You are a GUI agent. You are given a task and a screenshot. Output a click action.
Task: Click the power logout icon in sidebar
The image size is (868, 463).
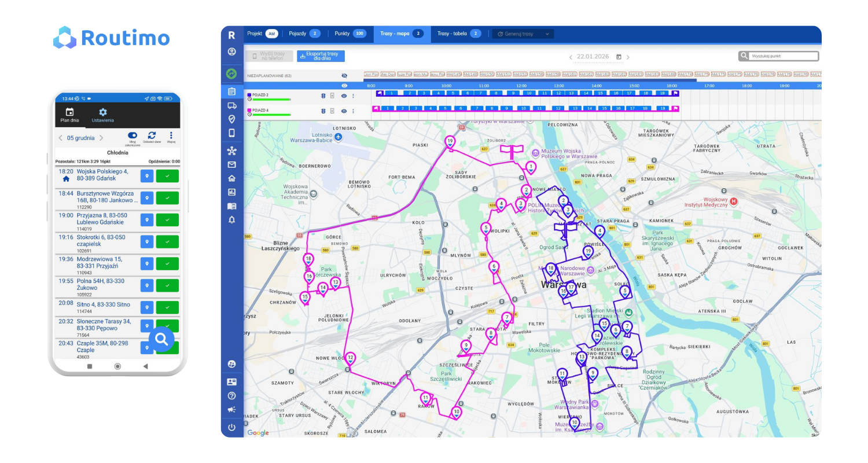(232, 427)
